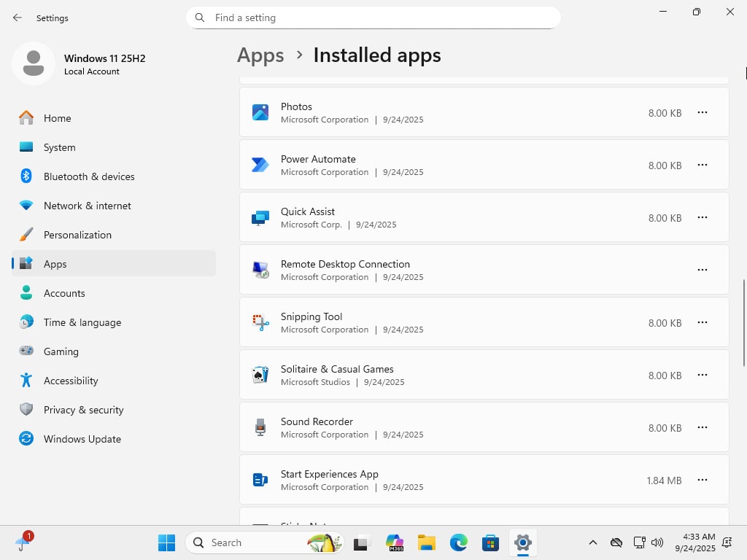Open Windows Update settings
Viewport: 747px width, 560px height.
pos(113,439)
